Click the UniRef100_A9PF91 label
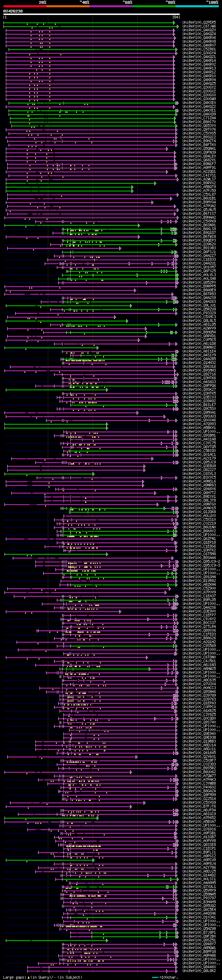222x980 pixels. pos(199,168)
